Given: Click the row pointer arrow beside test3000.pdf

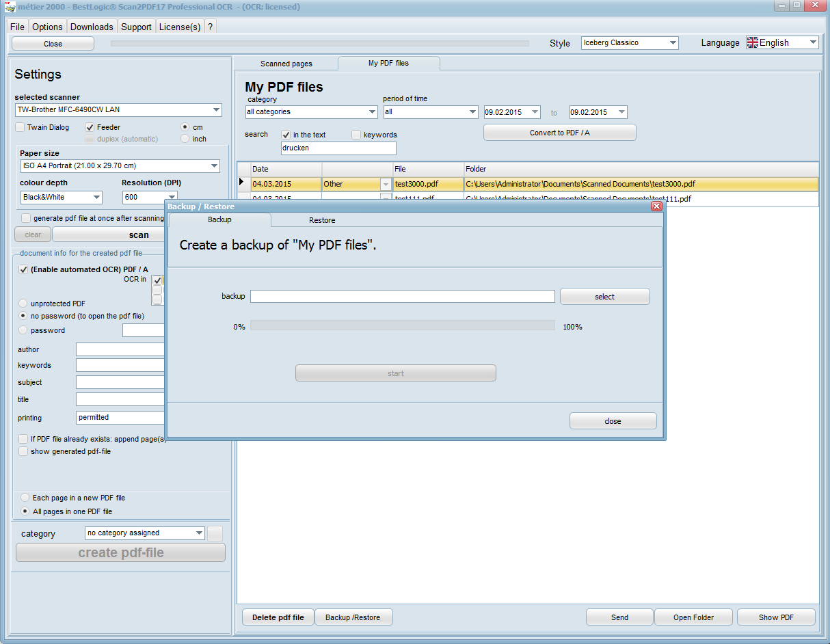Looking at the screenshot, I should (x=243, y=183).
